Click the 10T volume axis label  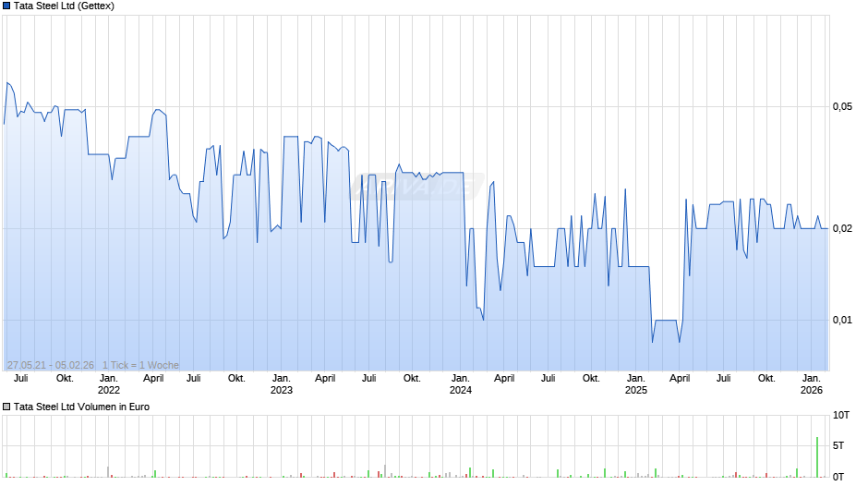point(841,415)
